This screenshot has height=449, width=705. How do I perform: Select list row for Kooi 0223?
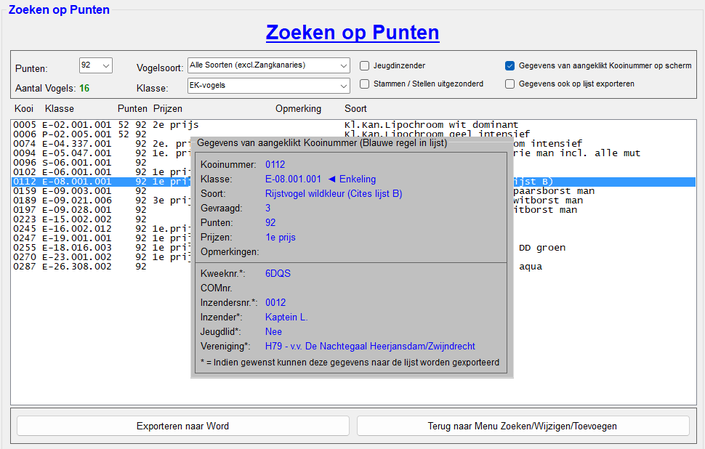tap(100, 219)
